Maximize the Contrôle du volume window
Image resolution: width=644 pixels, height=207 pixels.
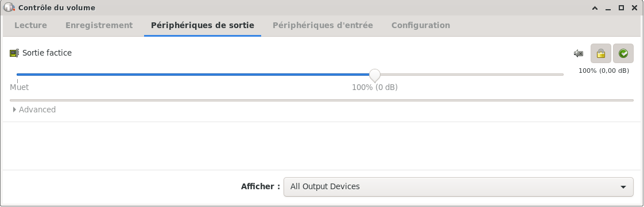point(622,8)
